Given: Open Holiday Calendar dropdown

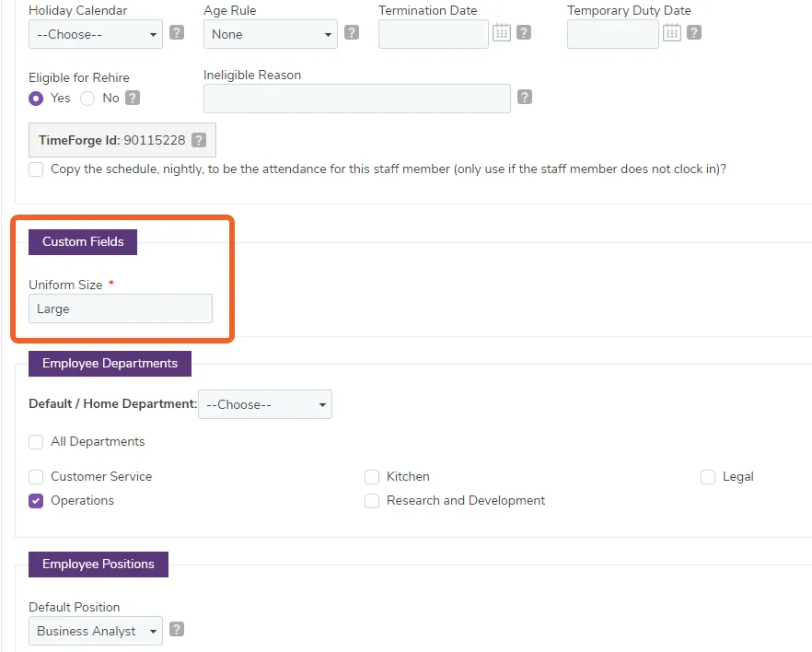Looking at the screenshot, I should 96,34.
